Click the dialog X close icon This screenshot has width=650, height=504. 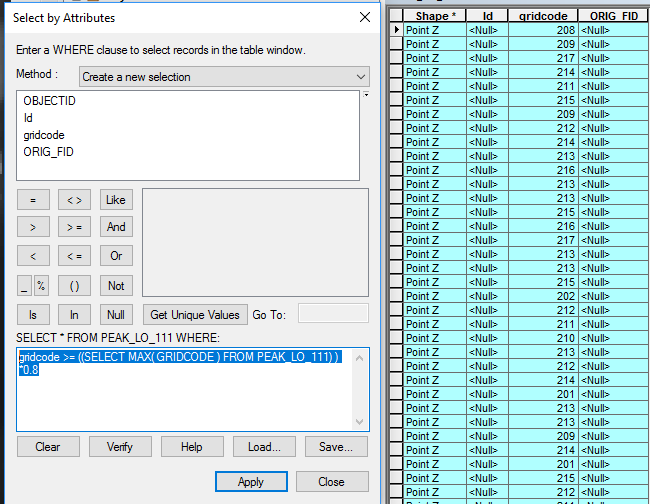click(x=365, y=17)
